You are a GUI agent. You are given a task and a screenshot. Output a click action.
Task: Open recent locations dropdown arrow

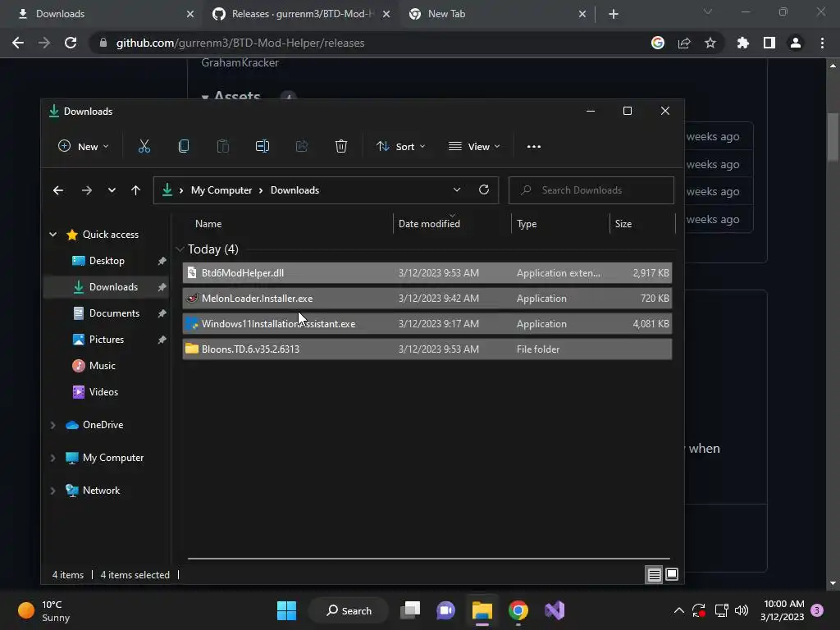(112, 190)
